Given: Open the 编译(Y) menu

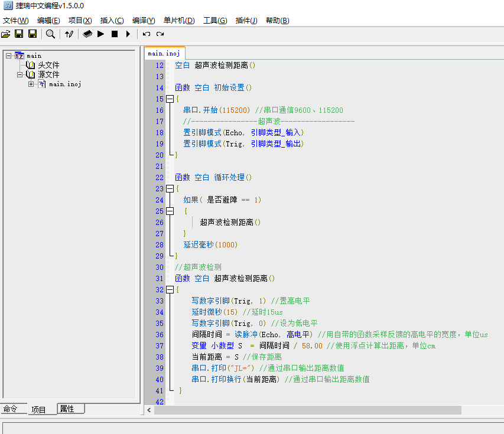Looking at the screenshot, I should [144, 21].
